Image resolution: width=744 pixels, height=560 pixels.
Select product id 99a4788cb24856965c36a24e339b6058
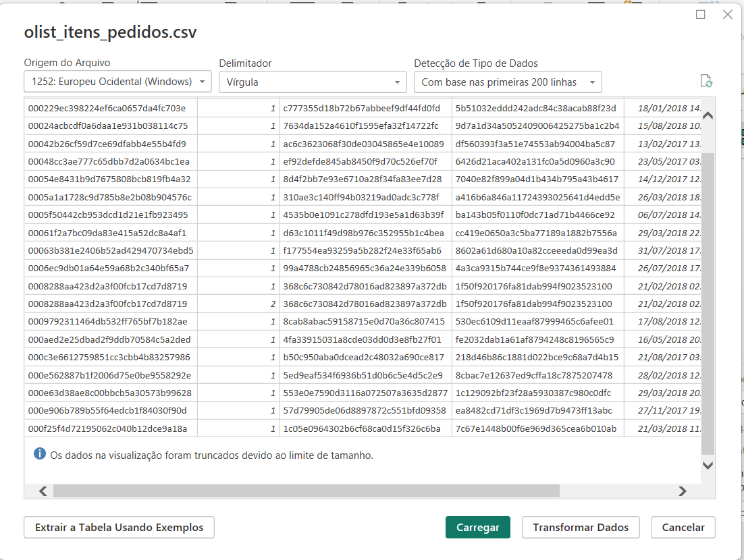[x=365, y=269]
